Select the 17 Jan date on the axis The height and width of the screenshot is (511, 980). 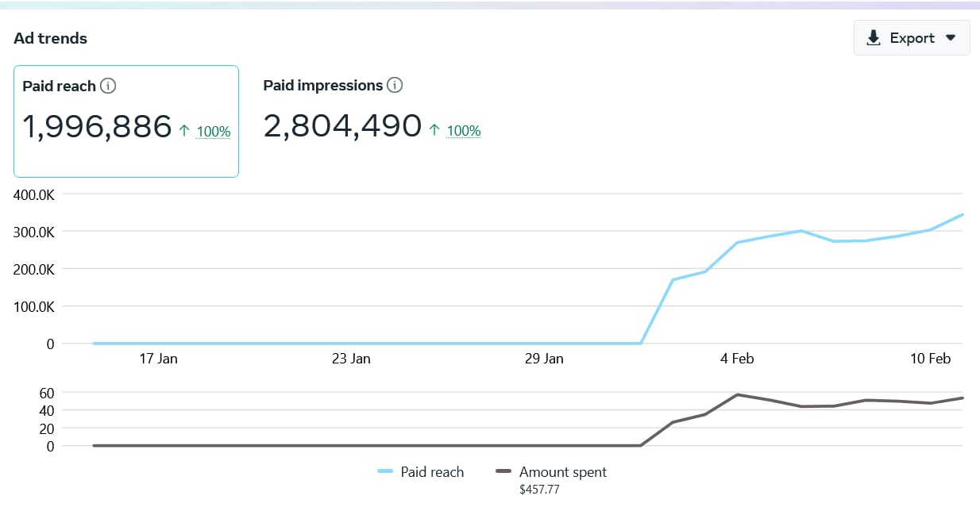[x=158, y=359]
